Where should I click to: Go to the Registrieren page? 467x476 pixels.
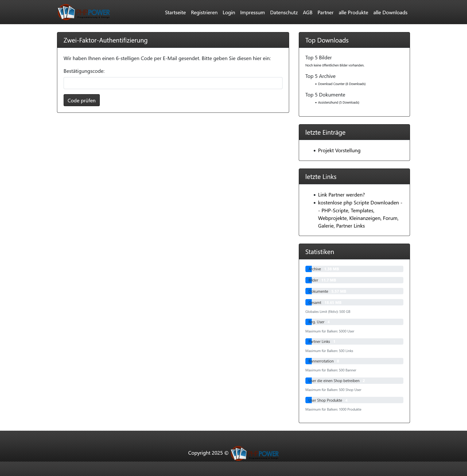tap(204, 12)
